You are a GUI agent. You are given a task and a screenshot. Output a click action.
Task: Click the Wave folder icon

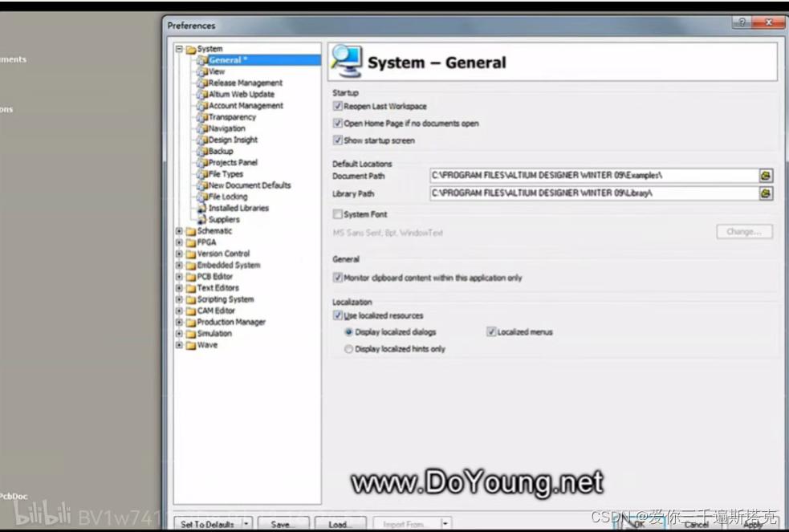coord(191,346)
